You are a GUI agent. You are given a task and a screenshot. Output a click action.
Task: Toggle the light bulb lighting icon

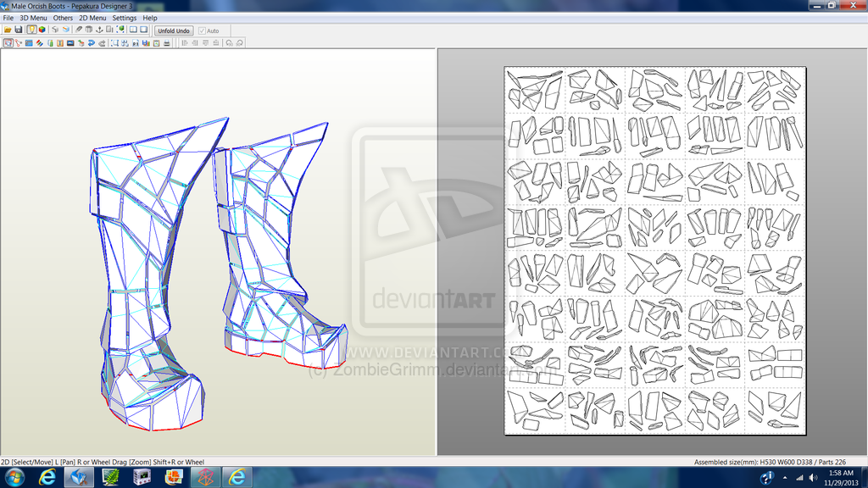(x=31, y=30)
